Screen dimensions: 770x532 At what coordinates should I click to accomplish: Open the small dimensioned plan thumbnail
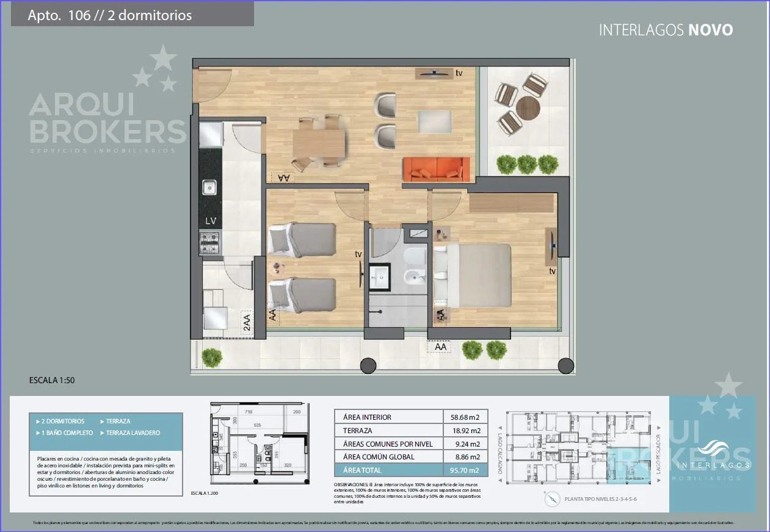(258, 443)
